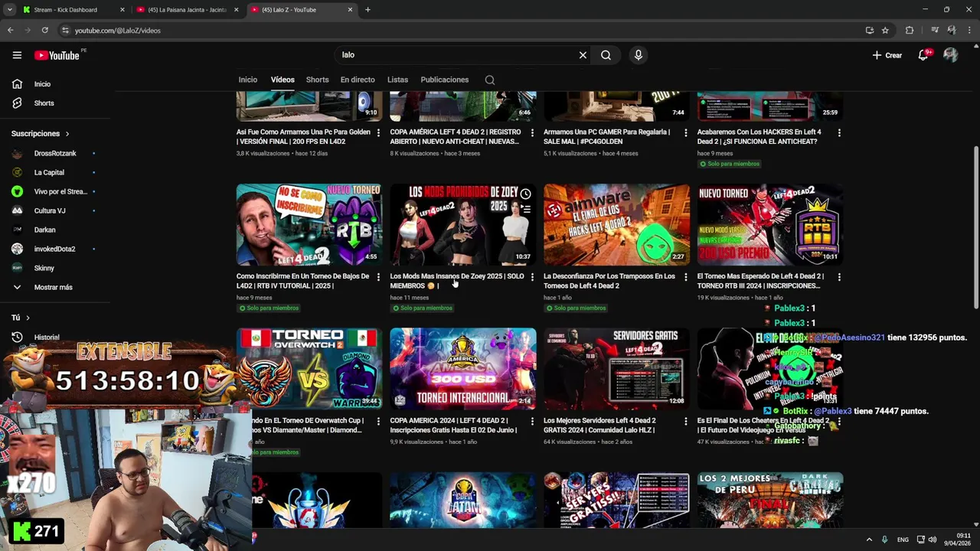Click the page vertical scrollbar
980x551 pixels.
975,227
